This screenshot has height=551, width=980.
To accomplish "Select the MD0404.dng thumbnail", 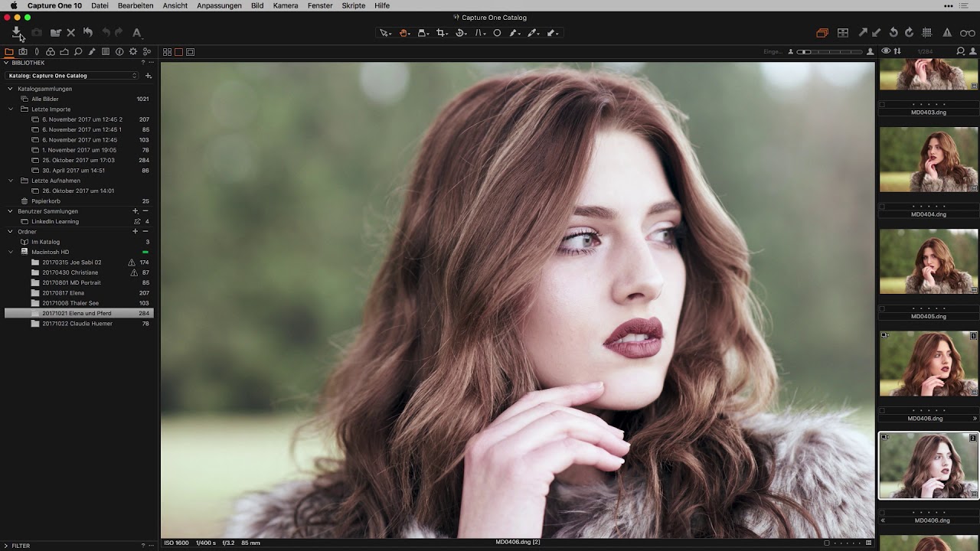I will tap(929, 160).
